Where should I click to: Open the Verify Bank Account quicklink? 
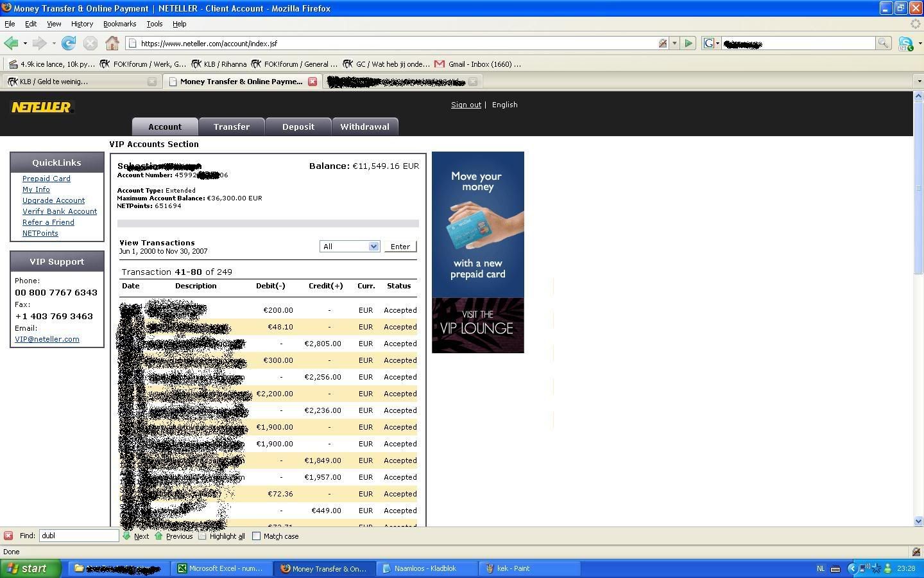60,211
